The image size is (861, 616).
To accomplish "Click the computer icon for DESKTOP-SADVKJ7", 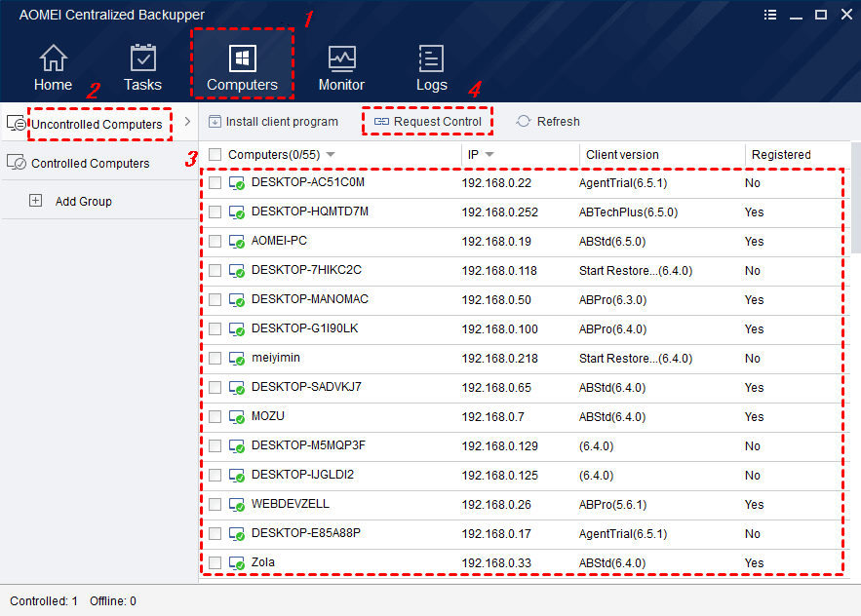I will point(237,388).
